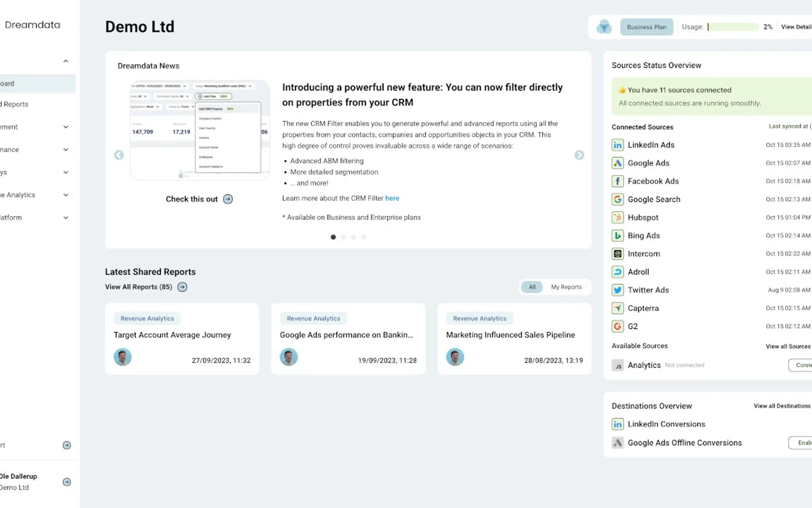Click arrow icon next to View All Reports

pos(182,287)
